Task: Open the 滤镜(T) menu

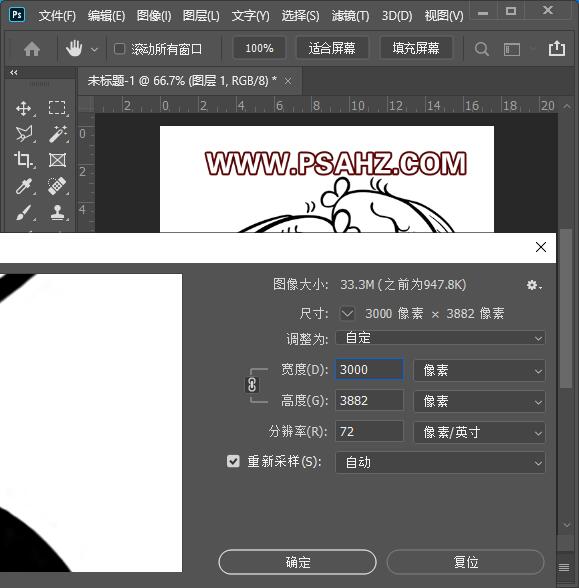Action: click(350, 16)
